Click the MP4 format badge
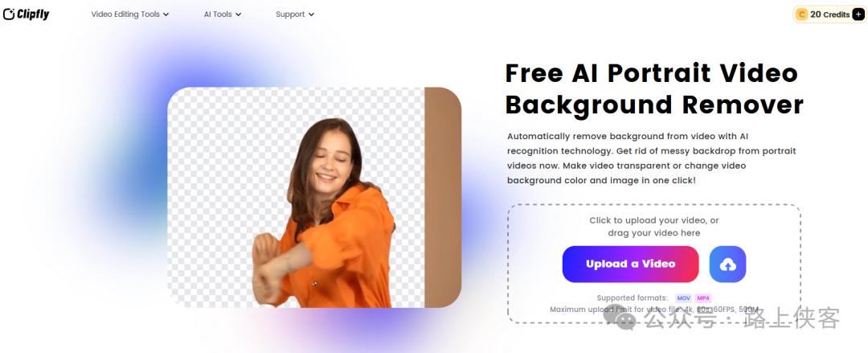 [703, 298]
